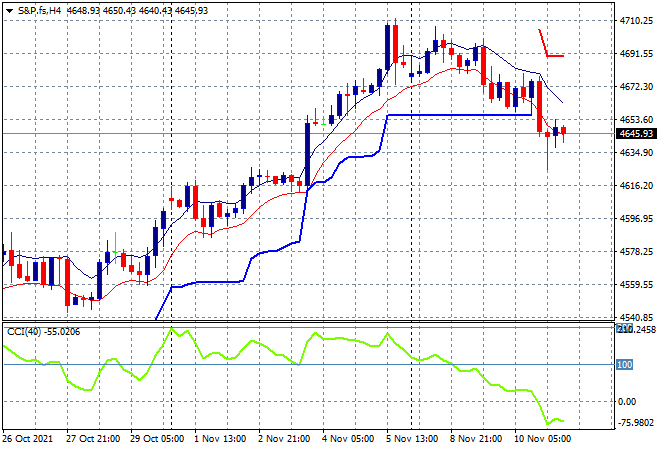Click the 4578.25 price axis label
Screen dimensions: 660x450
636,251
